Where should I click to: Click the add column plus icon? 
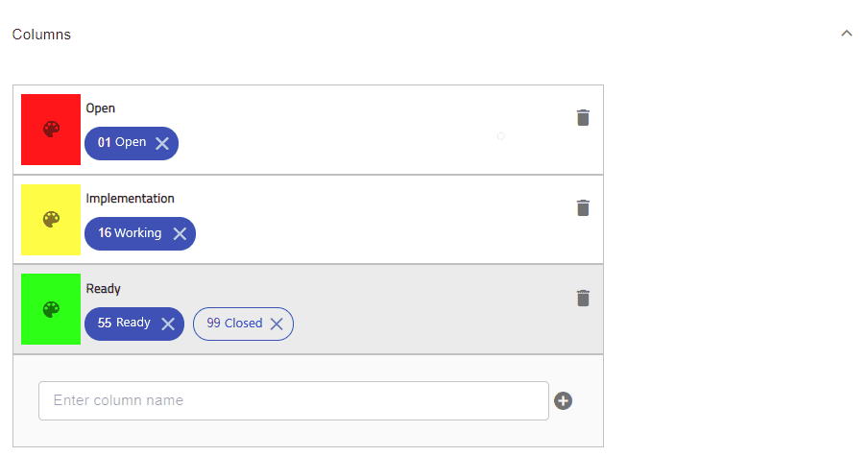[x=563, y=400]
